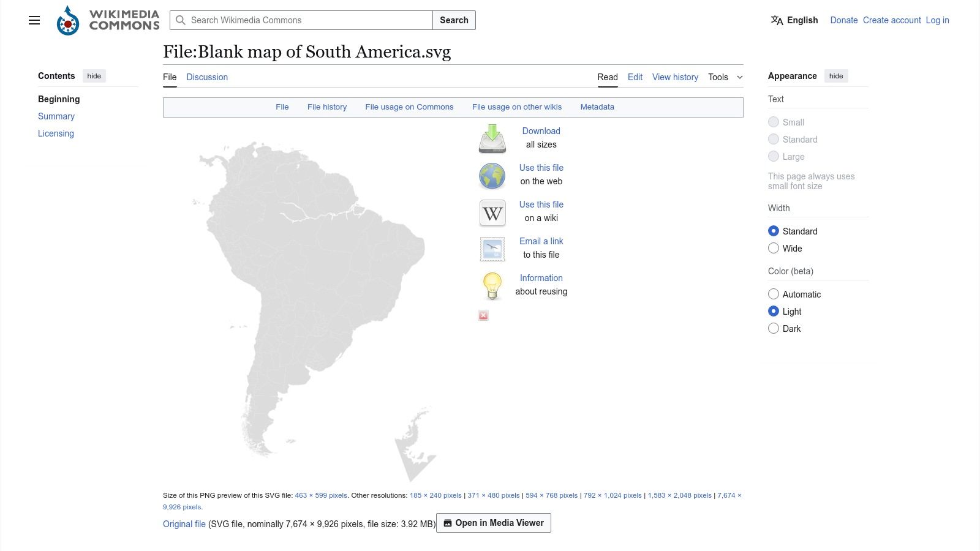The height and width of the screenshot is (551, 980).
Task: Open the hamburger main menu
Action: (x=34, y=20)
